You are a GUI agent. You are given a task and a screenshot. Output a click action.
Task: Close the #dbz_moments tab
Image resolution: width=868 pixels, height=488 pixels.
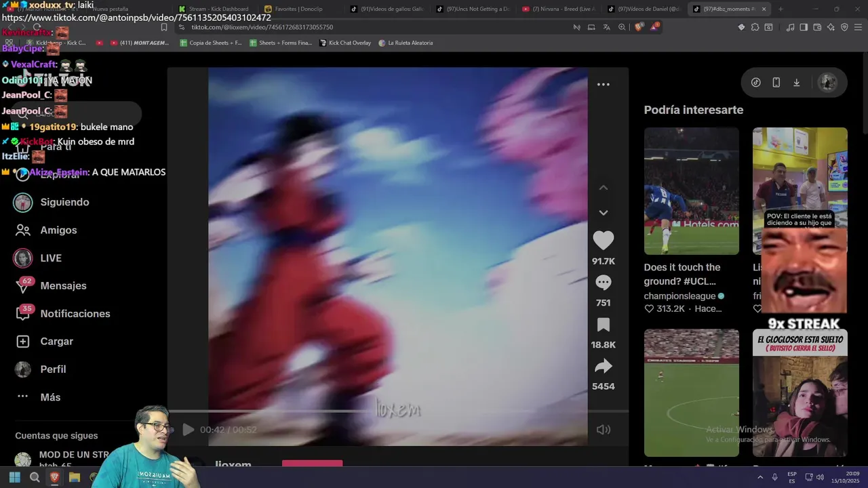click(764, 9)
